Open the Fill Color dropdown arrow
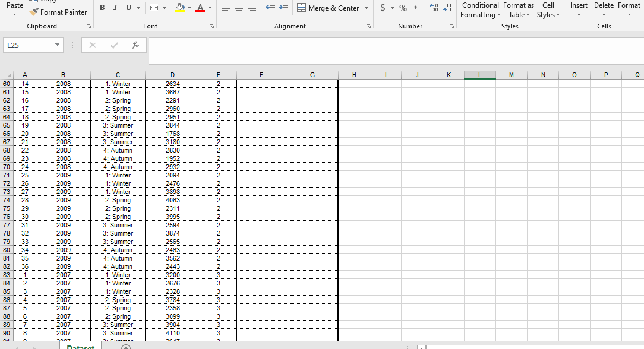644x349 pixels. click(x=189, y=8)
